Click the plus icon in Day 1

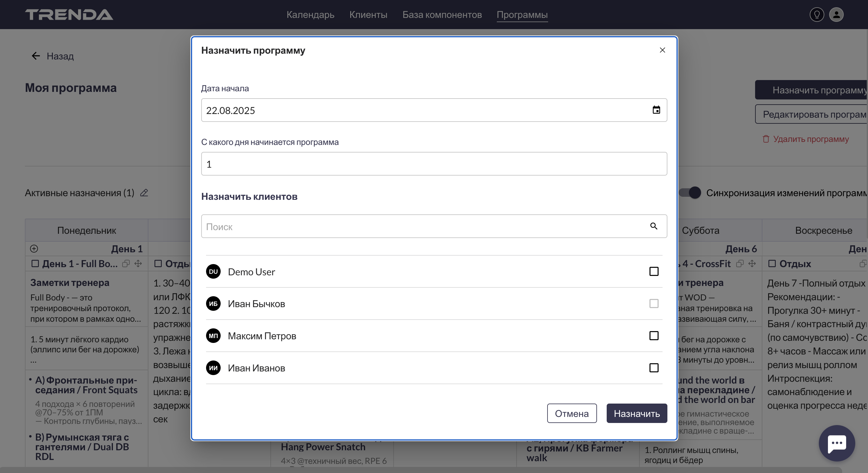[34, 249]
